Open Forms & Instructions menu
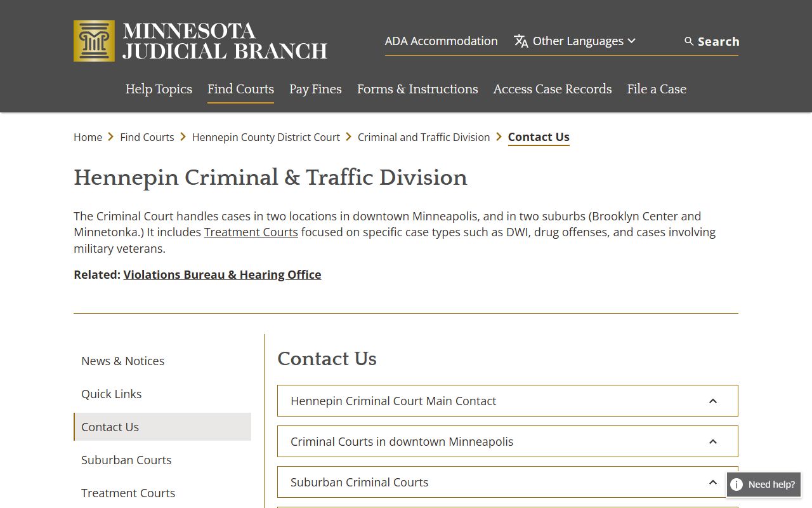The height and width of the screenshot is (508, 812). coord(417,89)
